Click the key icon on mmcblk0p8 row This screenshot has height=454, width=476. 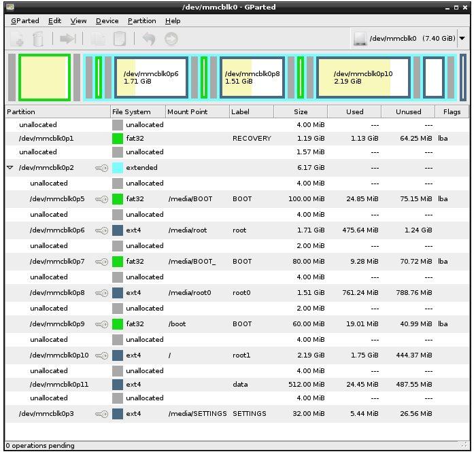(102, 293)
